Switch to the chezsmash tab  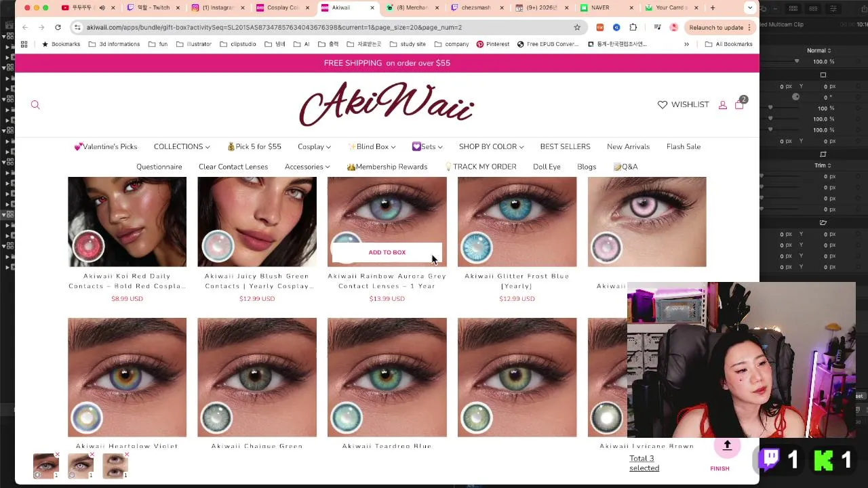477,7
